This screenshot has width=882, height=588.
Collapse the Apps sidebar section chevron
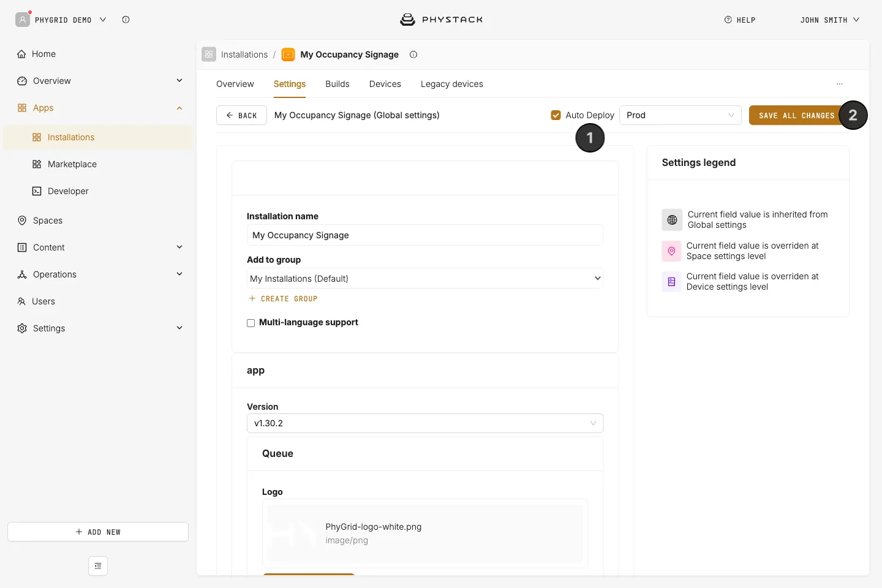pyautogui.click(x=179, y=108)
